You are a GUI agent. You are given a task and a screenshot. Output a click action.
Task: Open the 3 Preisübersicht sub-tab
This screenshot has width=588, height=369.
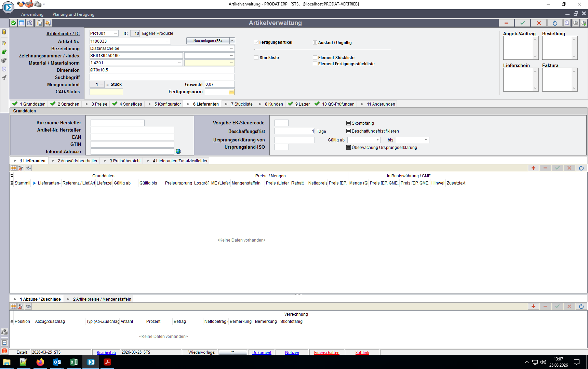point(125,161)
